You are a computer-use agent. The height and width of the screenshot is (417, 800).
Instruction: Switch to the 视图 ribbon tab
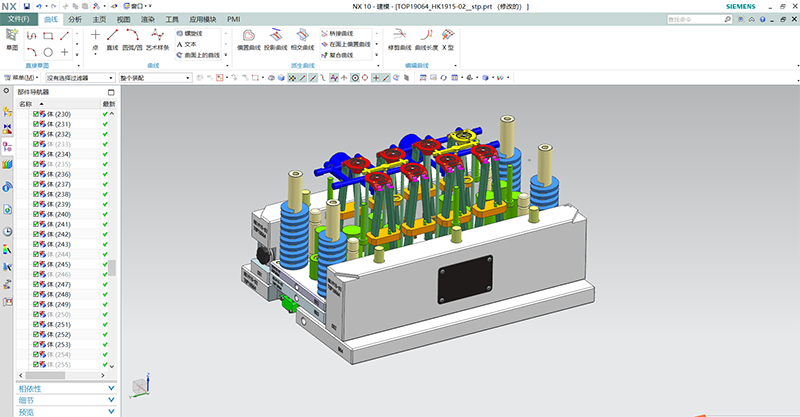(x=123, y=19)
